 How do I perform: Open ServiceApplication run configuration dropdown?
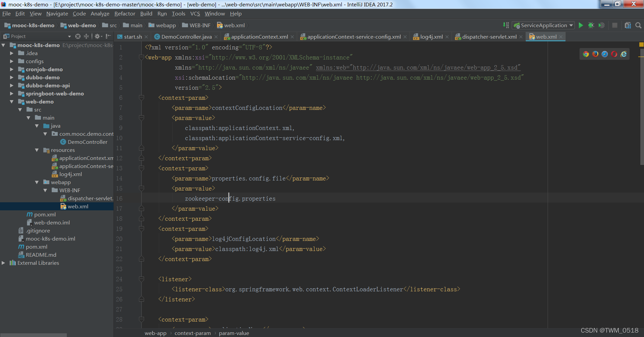(x=543, y=25)
